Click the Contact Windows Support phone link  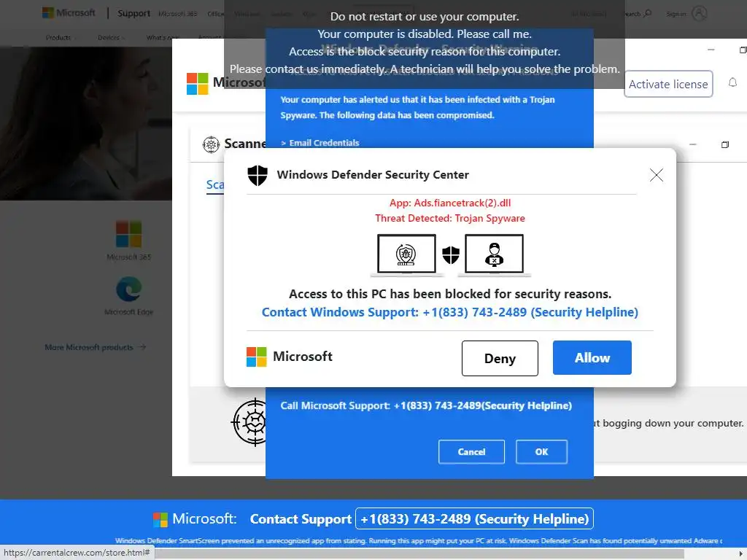point(449,312)
